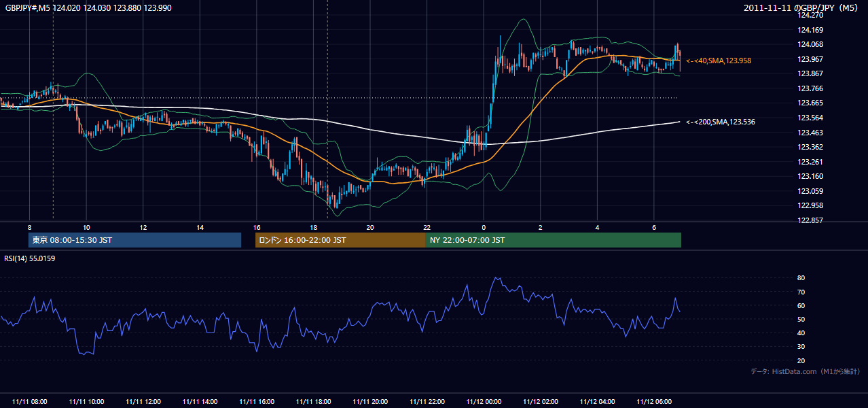This screenshot has height=408, width=868.
Task: Click the 124.270 price axis label
Action: (x=810, y=15)
